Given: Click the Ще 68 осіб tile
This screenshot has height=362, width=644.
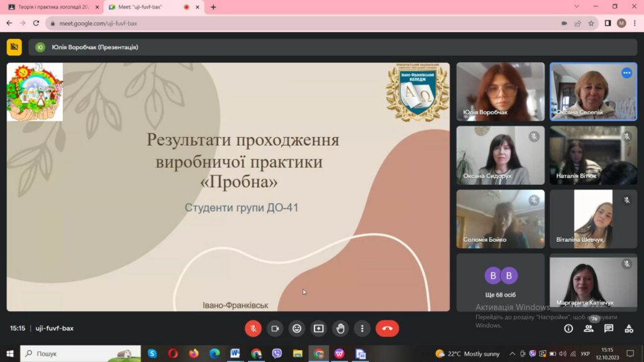Looking at the screenshot, I should click(x=501, y=282).
